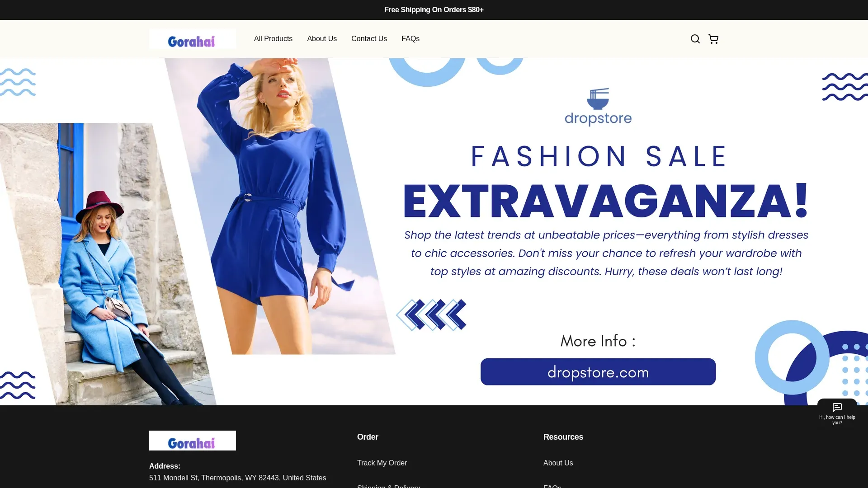
Task: Click the Gorahai logo in footer
Action: pyautogui.click(x=193, y=441)
